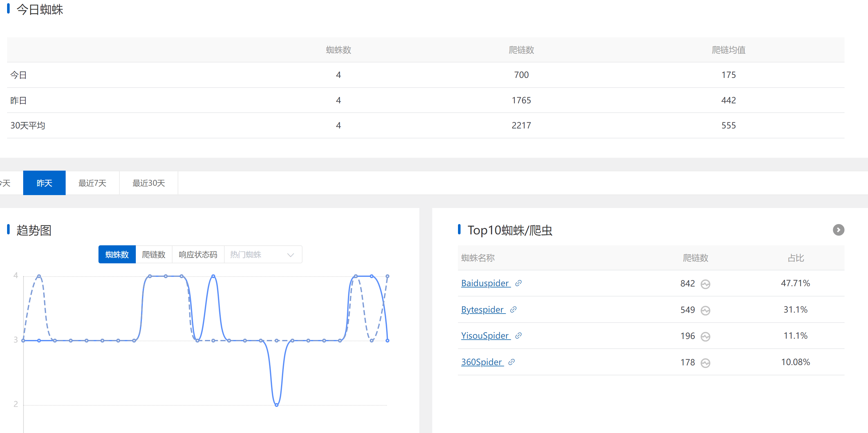This screenshot has width=868, height=433.
Task: Show trend chart icon for 360Spider 178
Action: pos(705,363)
